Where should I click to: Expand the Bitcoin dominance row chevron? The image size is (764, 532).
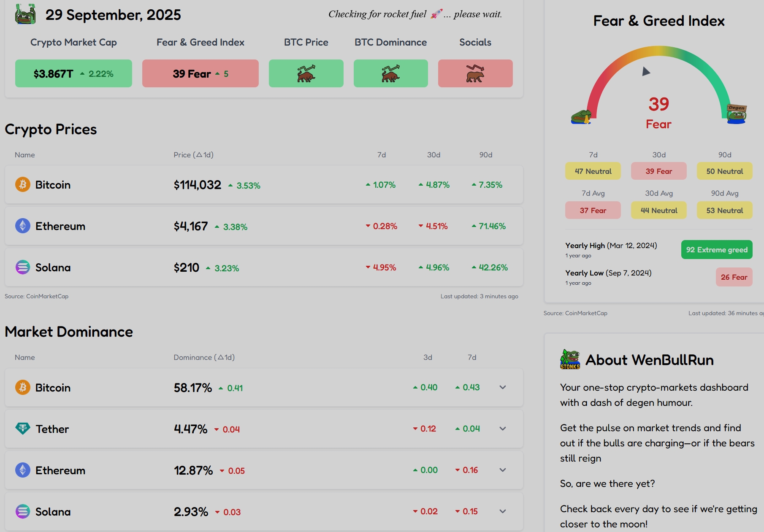[503, 387]
